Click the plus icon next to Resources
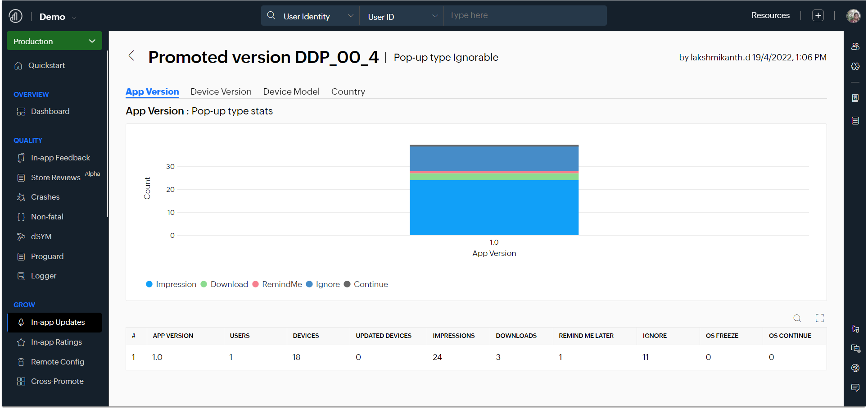 [x=818, y=15]
